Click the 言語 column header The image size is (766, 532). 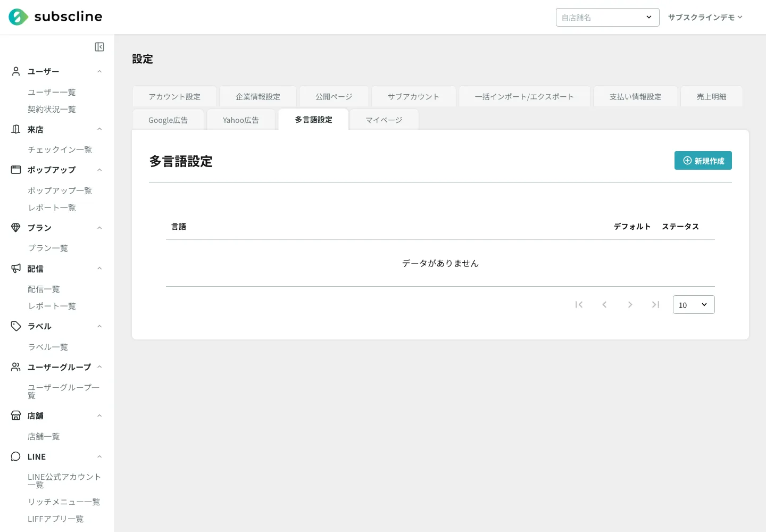179,227
